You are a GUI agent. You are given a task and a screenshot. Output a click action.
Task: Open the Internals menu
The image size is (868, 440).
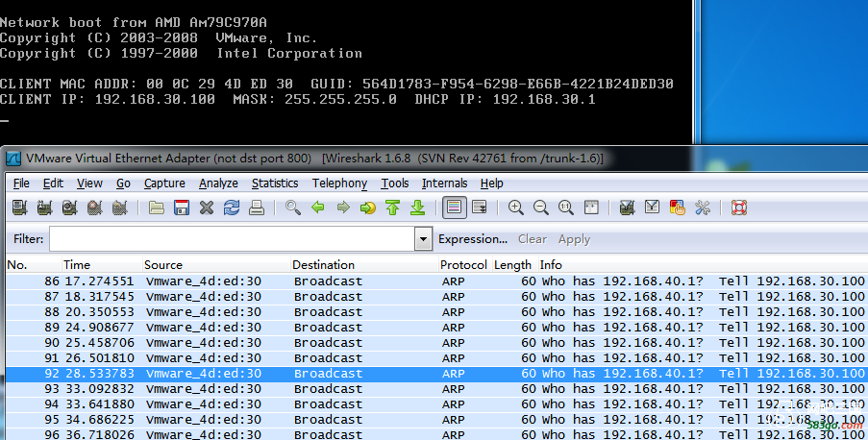444,183
